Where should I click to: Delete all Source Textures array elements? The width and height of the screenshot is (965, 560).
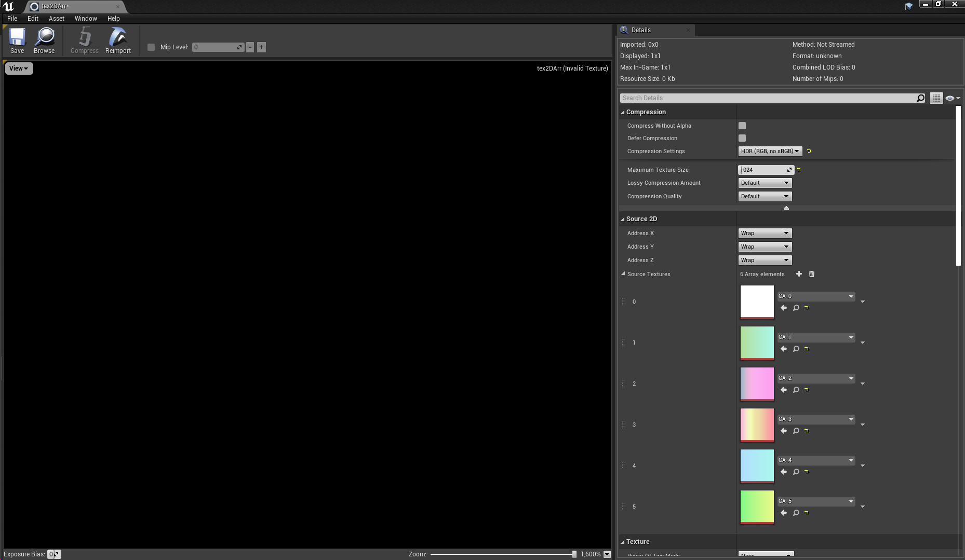tap(812, 274)
